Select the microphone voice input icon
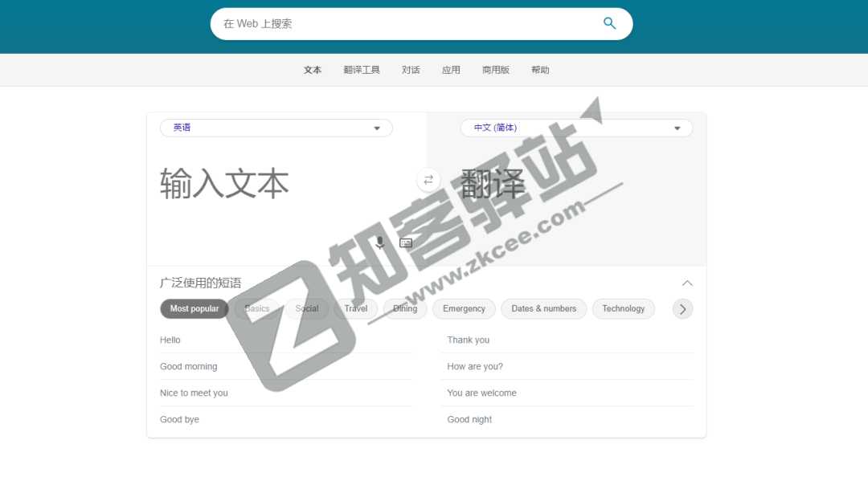Screen dimensions: 868x493 point(380,242)
